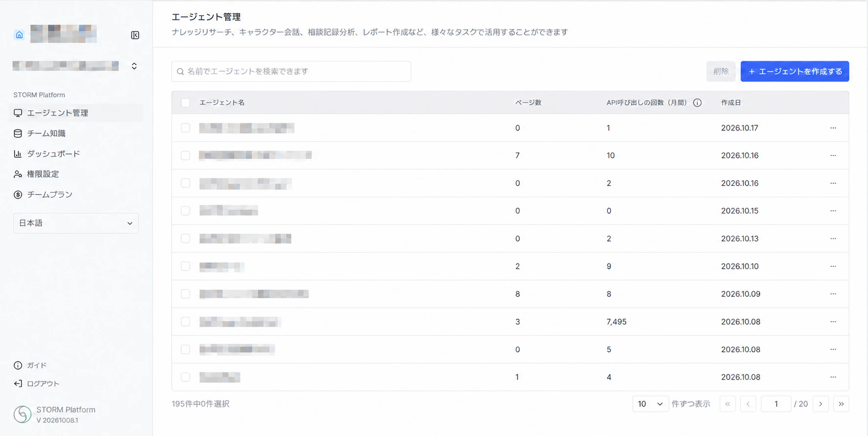Open the more menu for the 10 API calls row
The width and height of the screenshot is (868, 436).
[833, 155]
